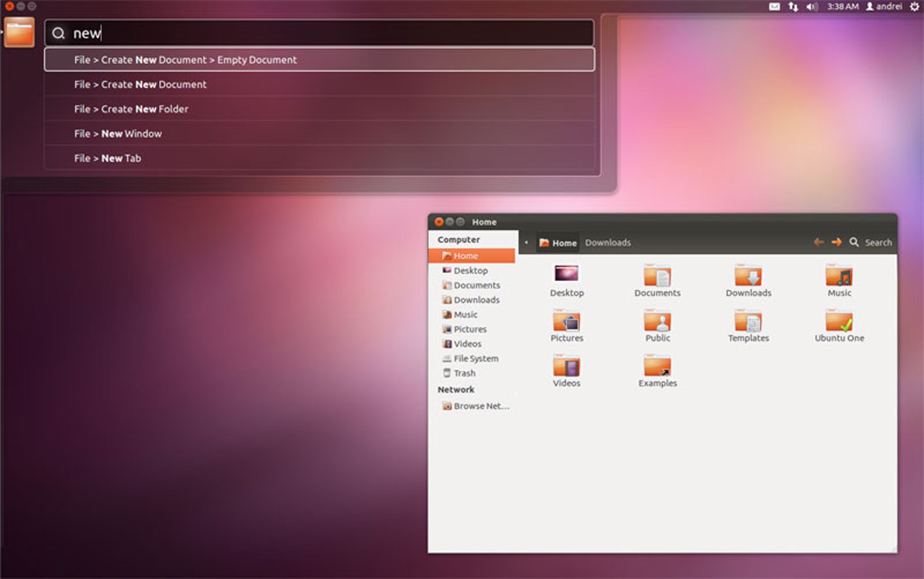This screenshot has width=924, height=579.
Task: Click the Search magnifier in Home window
Action: click(854, 242)
